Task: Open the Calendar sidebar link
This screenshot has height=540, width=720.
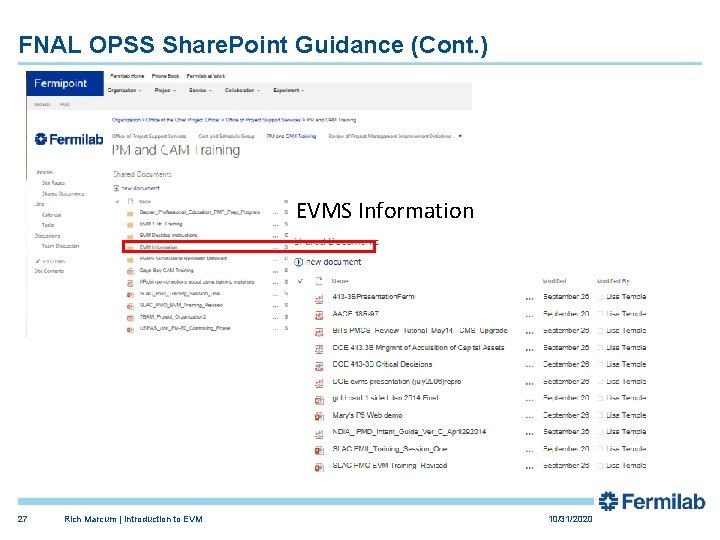Action: click(51, 215)
